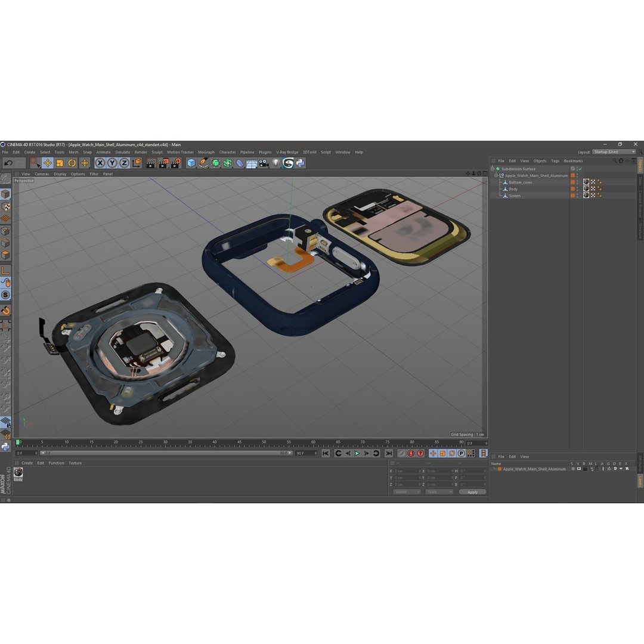This screenshot has width=644, height=644.
Task: Click Render to Picture Viewer icon
Action: coord(163,163)
